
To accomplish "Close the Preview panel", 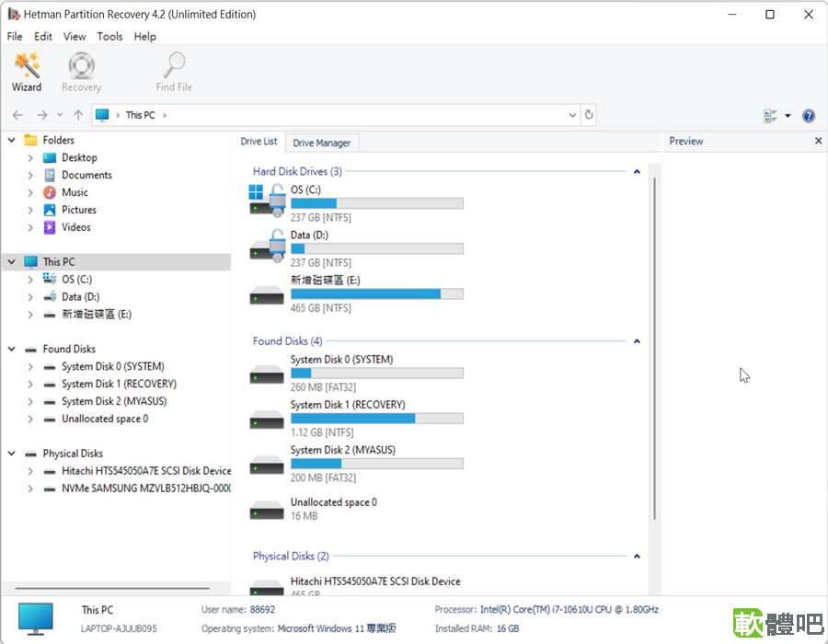I will [818, 141].
